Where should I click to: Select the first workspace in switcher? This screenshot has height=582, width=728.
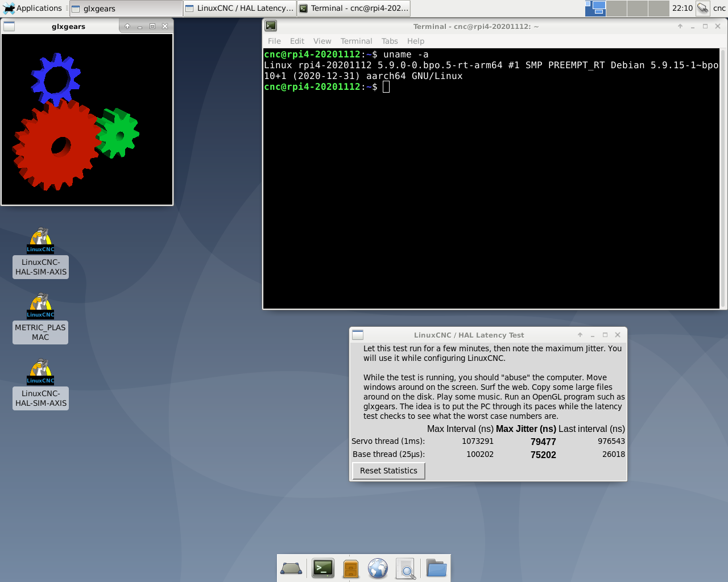(x=595, y=8)
